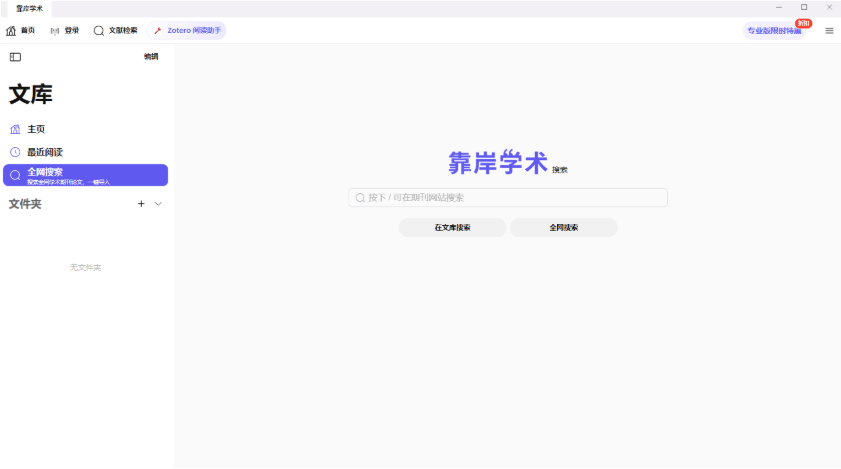841x469 pixels.
Task: Go to 主页 in the sidebar
Action: (x=85, y=129)
